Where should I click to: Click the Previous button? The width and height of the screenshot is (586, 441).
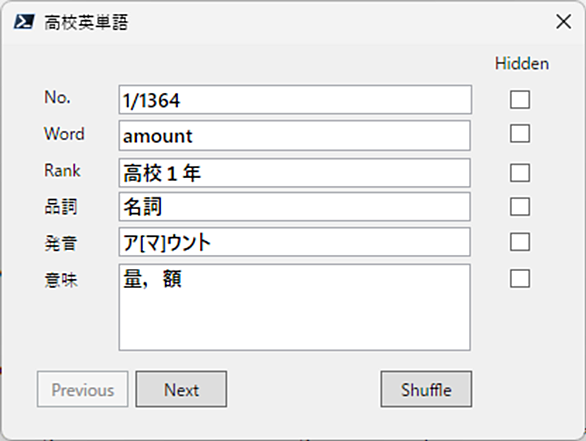[83, 389]
